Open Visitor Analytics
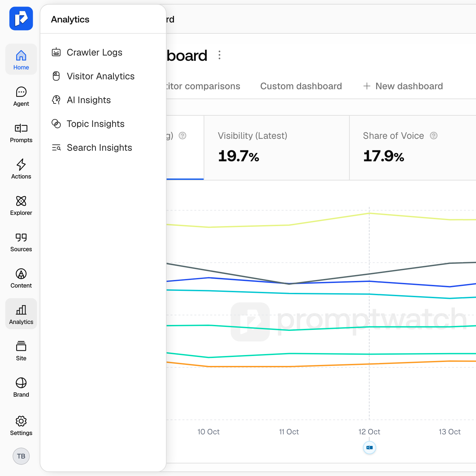Screen dimensions: 476x476 click(x=103, y=76)
